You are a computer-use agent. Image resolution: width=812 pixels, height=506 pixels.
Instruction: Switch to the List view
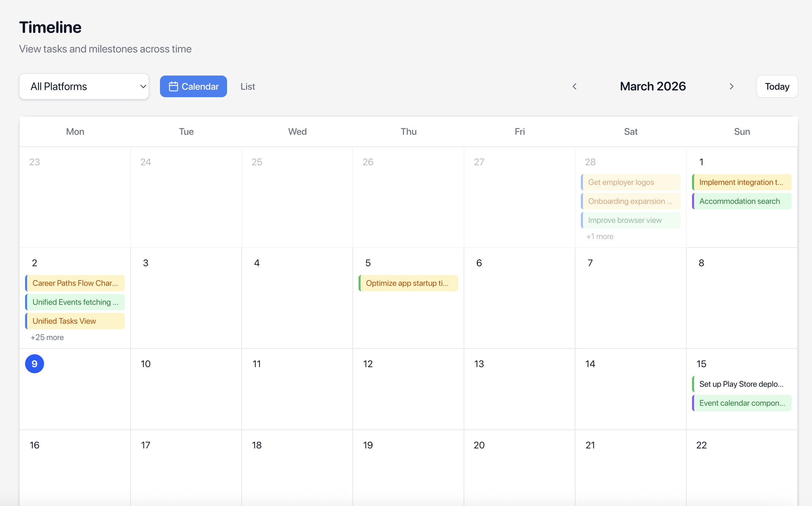(x=247, y=86)
